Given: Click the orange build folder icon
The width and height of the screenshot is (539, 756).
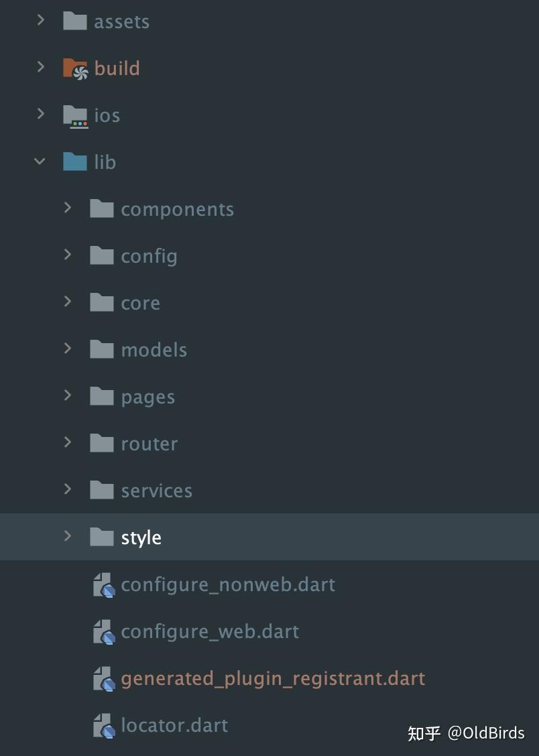Looking at the screenshot, I should pyautogui.click(x=75, y=68).
